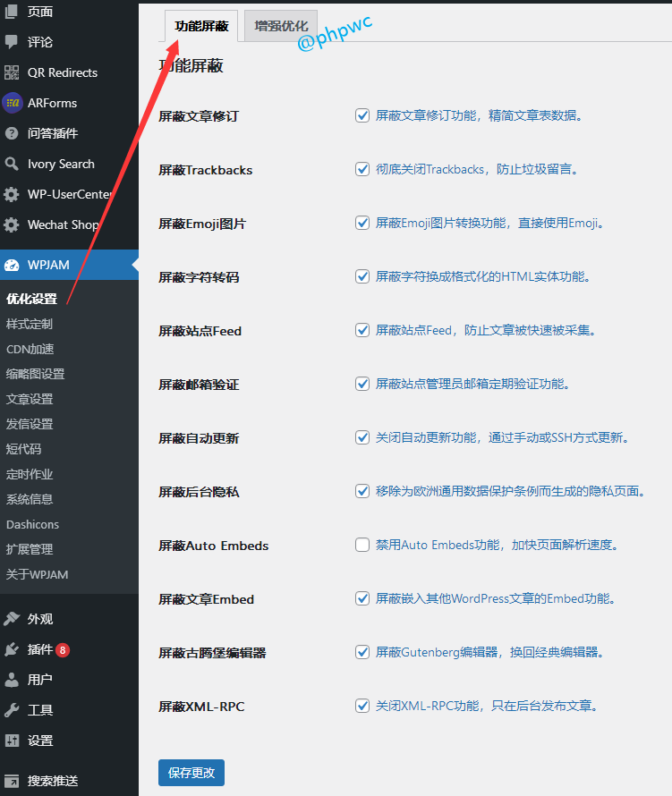
Task: Click the 彻底关闭Trackbacks description label
Action: tap(477, 169)
